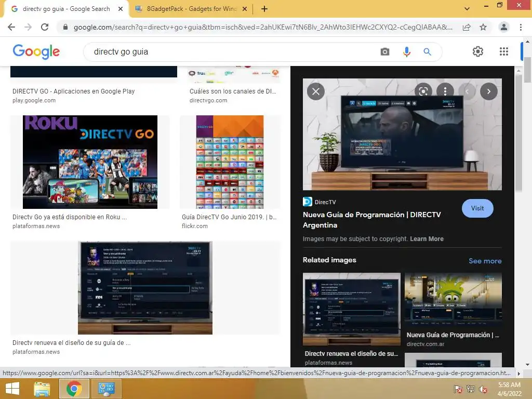Screen dimensions: 532x399
Task: Click the muted volume tray icon
Action: point(483,389)
